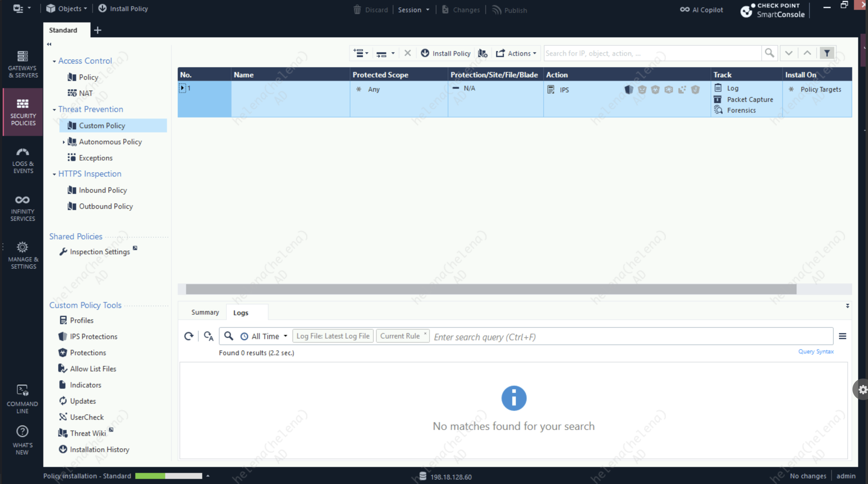Image resolution: width=868 pixels, height=484 pixels.
Task: Expand rule 1 row arrow
Action: pyautogui.click(x=182, y=88)
